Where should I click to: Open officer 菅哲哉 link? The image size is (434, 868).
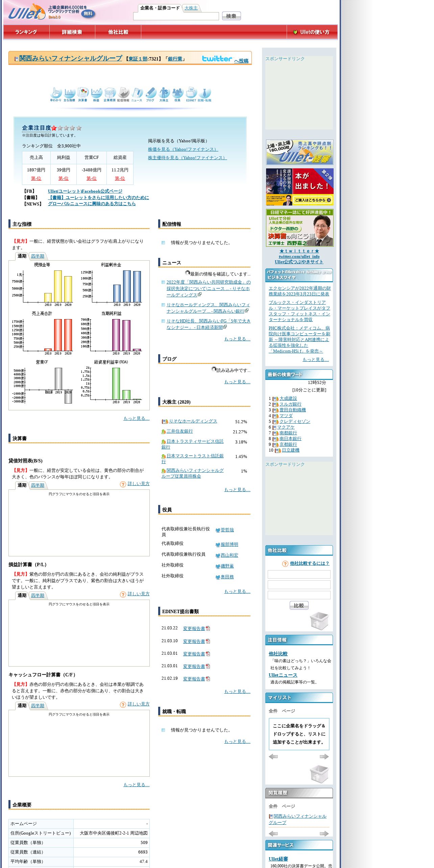tap(227, 530)
